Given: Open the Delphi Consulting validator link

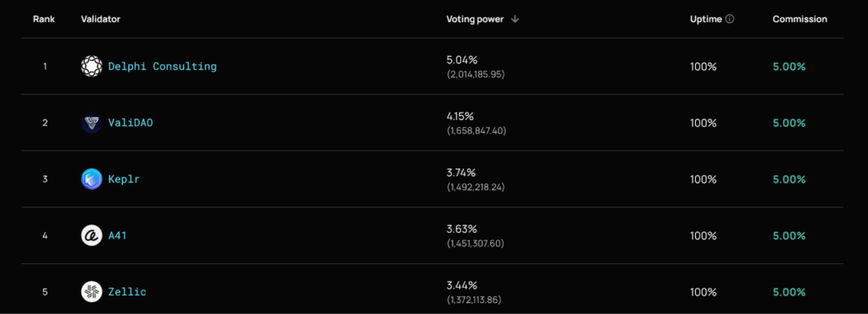Looking at the screenshot, I should pyautogui.click(x=162, y=66).
